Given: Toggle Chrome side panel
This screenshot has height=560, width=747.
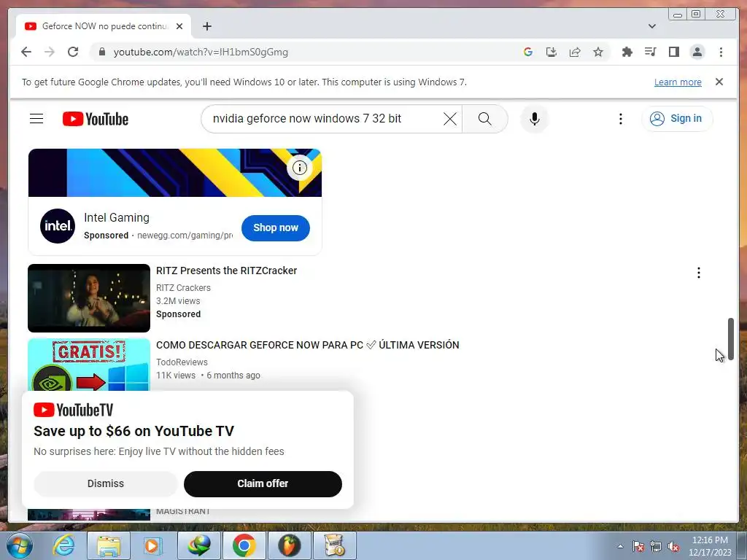Looking at the screenshot, I should [673, 52].
